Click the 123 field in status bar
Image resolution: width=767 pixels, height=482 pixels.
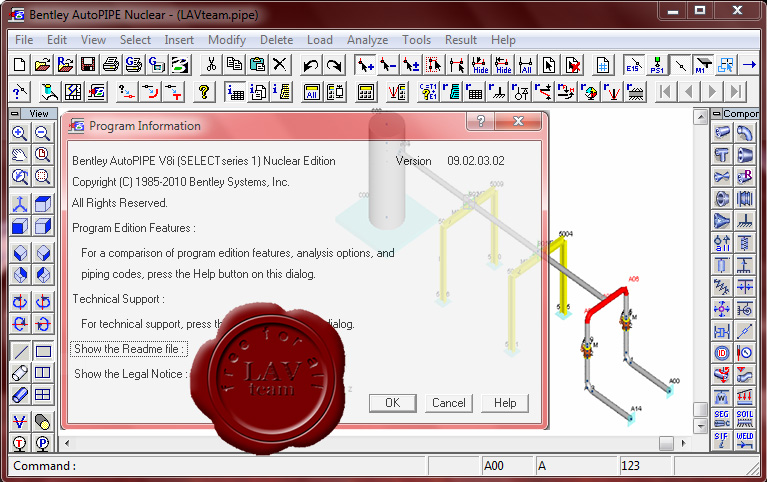pyautogui.click(x=645, y=465)
